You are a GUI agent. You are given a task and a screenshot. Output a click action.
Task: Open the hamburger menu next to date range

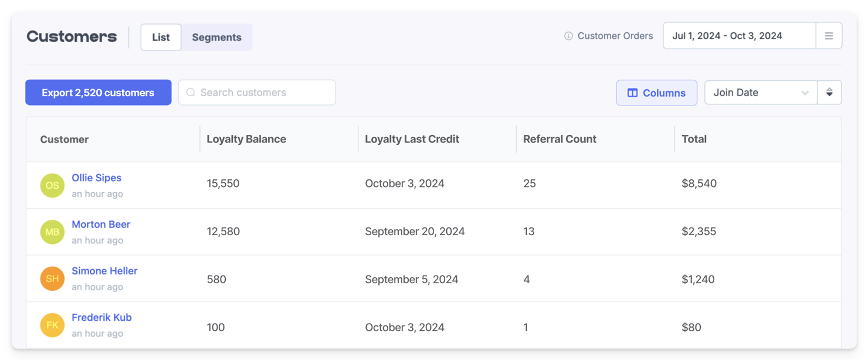point(829,35)
